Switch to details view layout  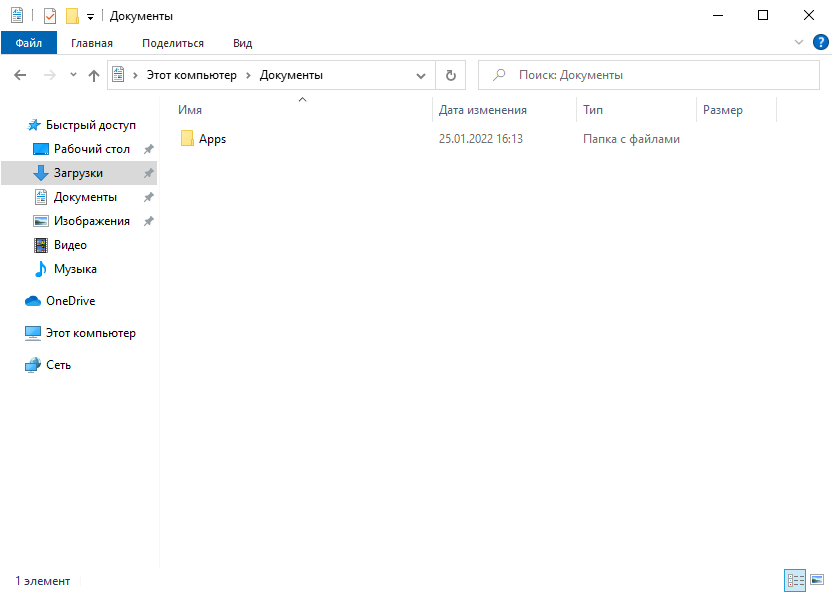click(x=795, y=580)
